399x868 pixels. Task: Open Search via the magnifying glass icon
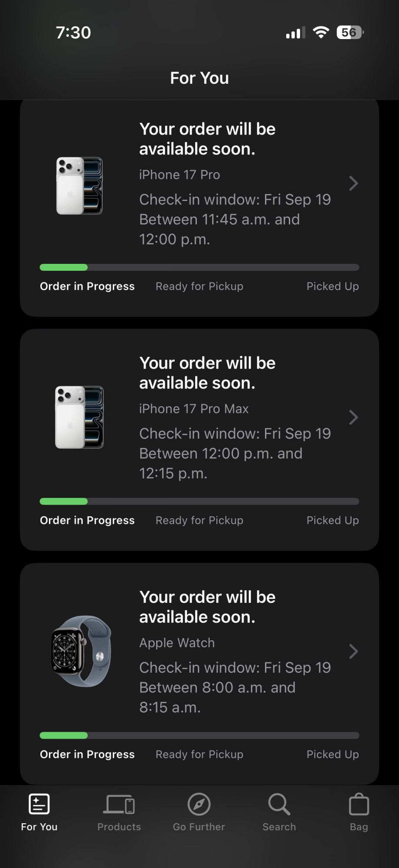point(279,804)
